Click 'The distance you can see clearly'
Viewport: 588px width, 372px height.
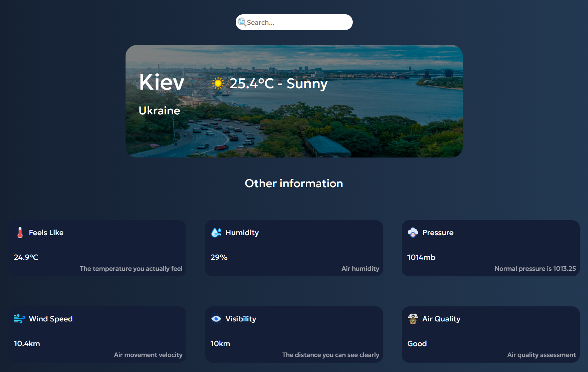[331, 355]
